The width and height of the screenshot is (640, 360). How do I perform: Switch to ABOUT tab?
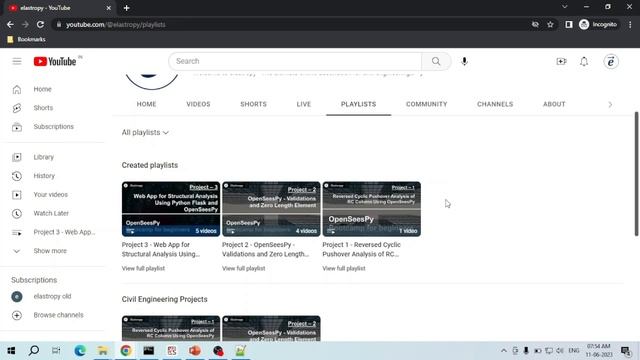point(554,104)
